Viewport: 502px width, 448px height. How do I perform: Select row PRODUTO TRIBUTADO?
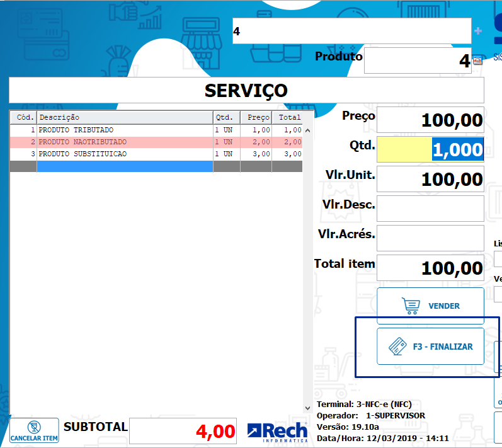point(156,130)
